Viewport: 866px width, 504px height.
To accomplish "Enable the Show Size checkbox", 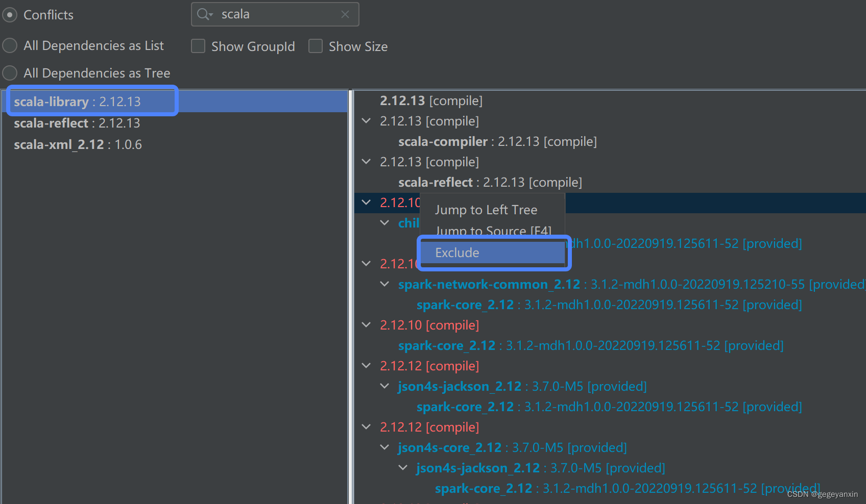I will point(316,46).
